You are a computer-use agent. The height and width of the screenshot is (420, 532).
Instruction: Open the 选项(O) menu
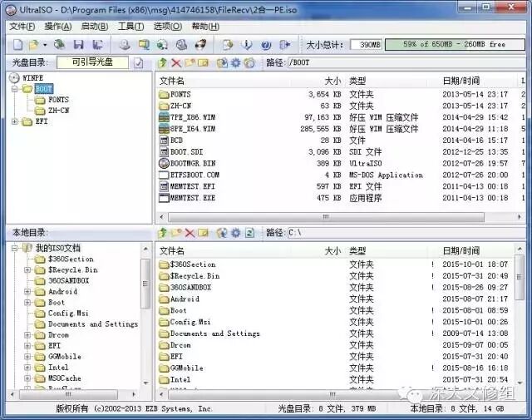pyautogui.click(x=168, y=26)
